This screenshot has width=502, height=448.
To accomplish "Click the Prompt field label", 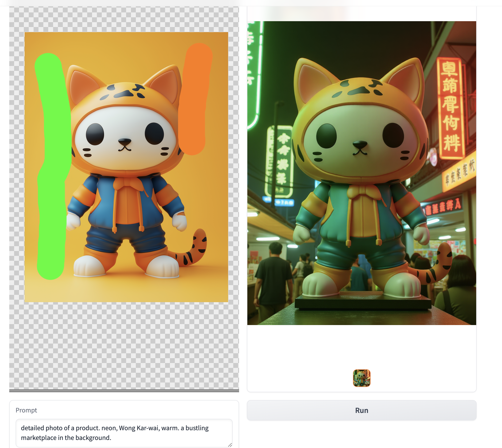I will pyautogui.click(x=26, y=410).
